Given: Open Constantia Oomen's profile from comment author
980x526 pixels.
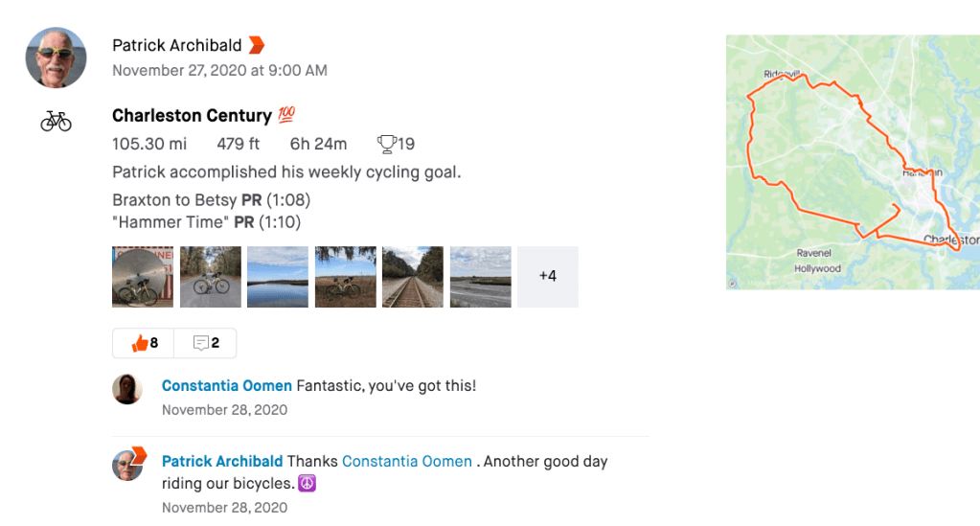Looking at the screenshot, I should (227, 386).
